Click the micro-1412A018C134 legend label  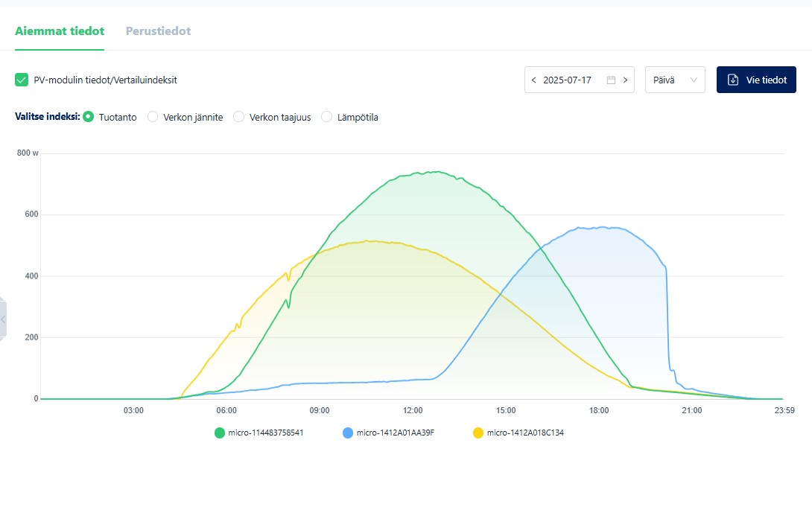coord(525,433)
